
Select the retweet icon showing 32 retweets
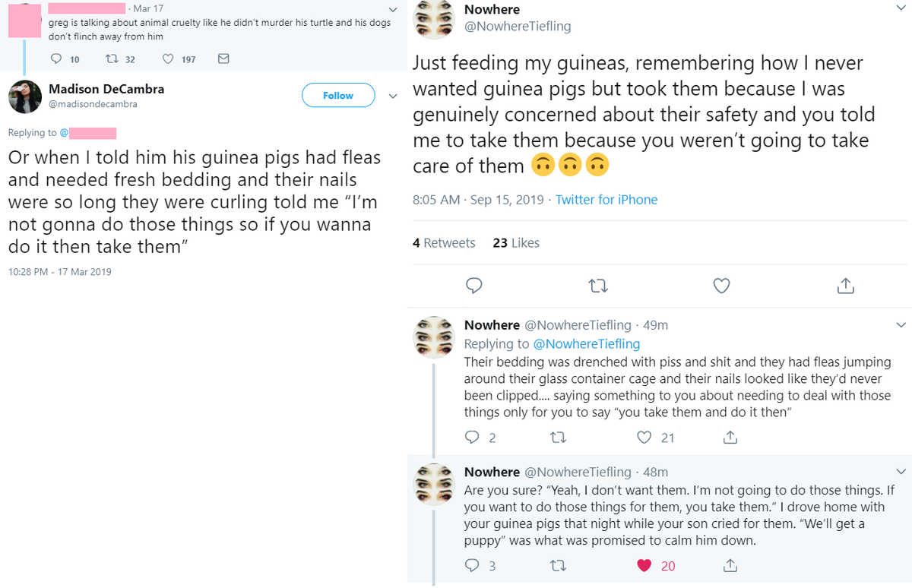click(111, 58)
